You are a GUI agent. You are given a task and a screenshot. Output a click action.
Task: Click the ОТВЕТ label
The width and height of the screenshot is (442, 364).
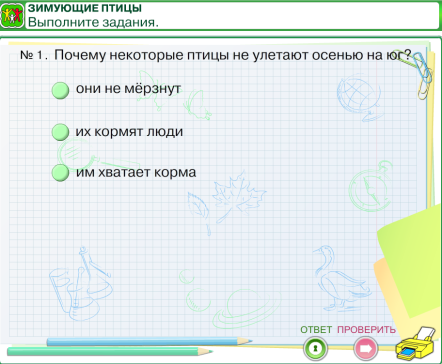[316, 330]
